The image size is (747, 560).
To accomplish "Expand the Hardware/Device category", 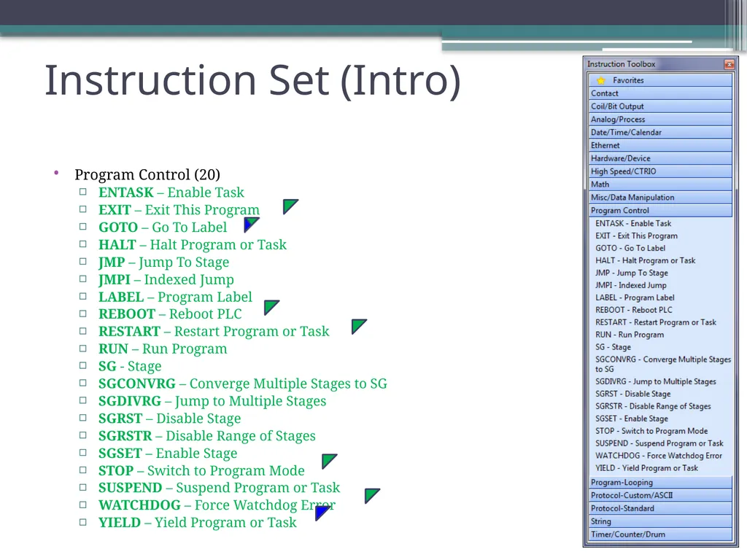I will 660,158.
